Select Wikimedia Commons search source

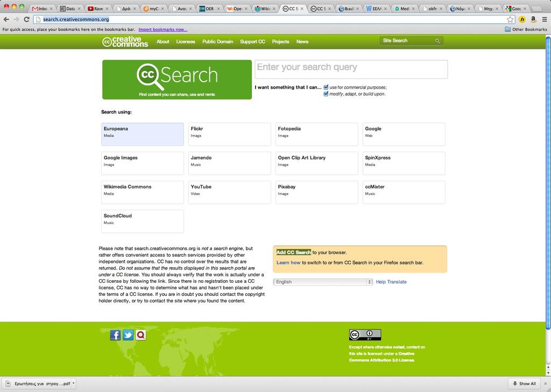(x=142, y=193)
